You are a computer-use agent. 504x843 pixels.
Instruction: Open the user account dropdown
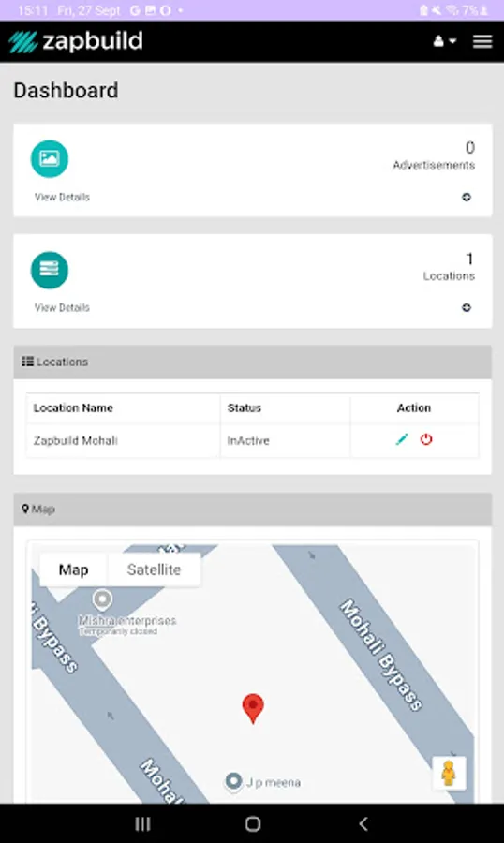click(x=445, y=41)
